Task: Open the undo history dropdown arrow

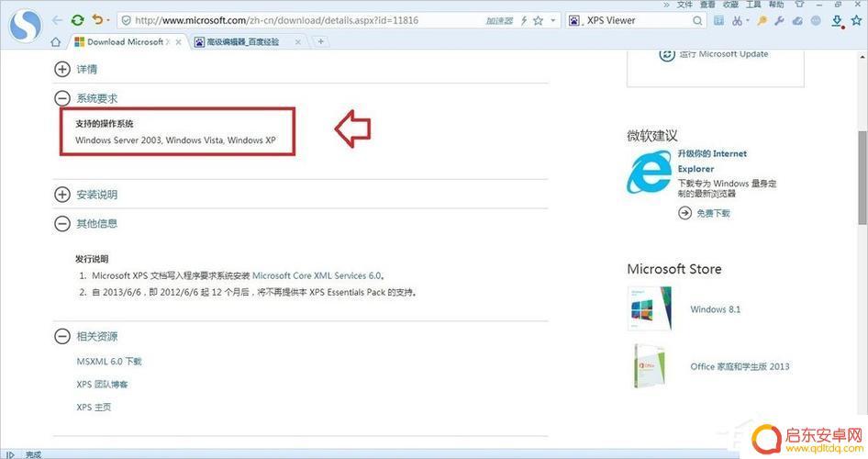Action: [108, 20]
